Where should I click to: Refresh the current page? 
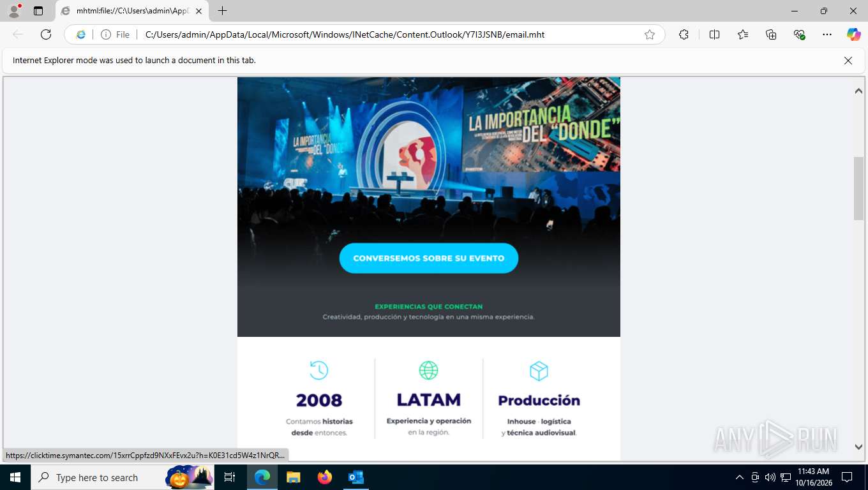[46, 34]
